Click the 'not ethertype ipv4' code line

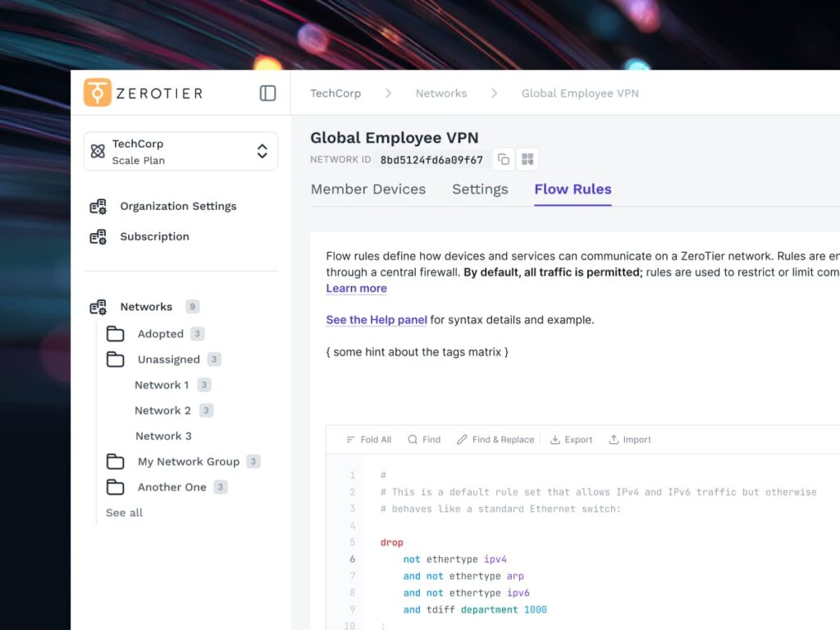[454, 559]
